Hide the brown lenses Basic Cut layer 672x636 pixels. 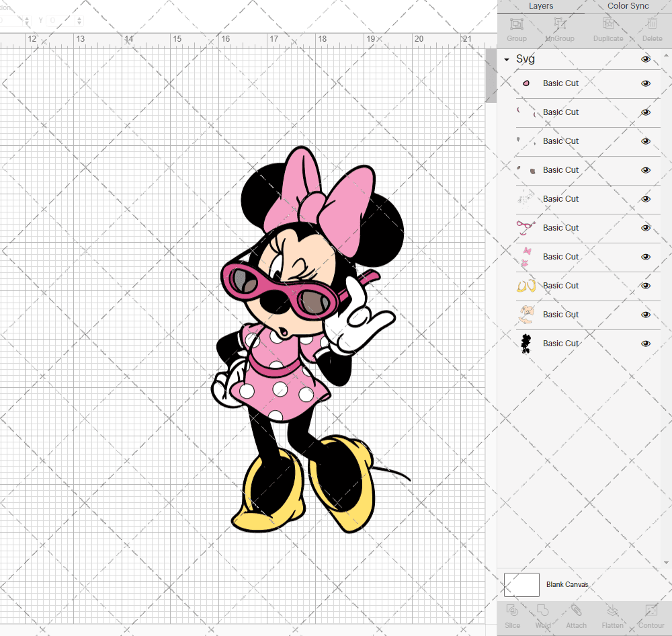click(x=645, y=170)
